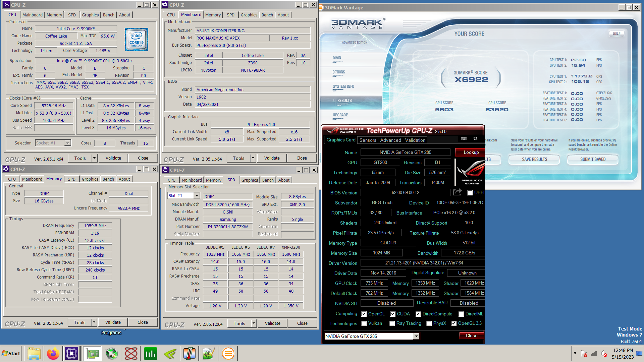Click HELP button in 3DMark Vantage

pyautogui.click(x=616, y=34)
